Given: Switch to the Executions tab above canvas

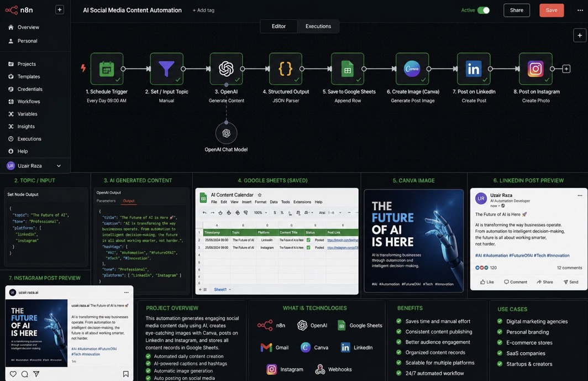Looking at the screenshot, I should (318, 27).
